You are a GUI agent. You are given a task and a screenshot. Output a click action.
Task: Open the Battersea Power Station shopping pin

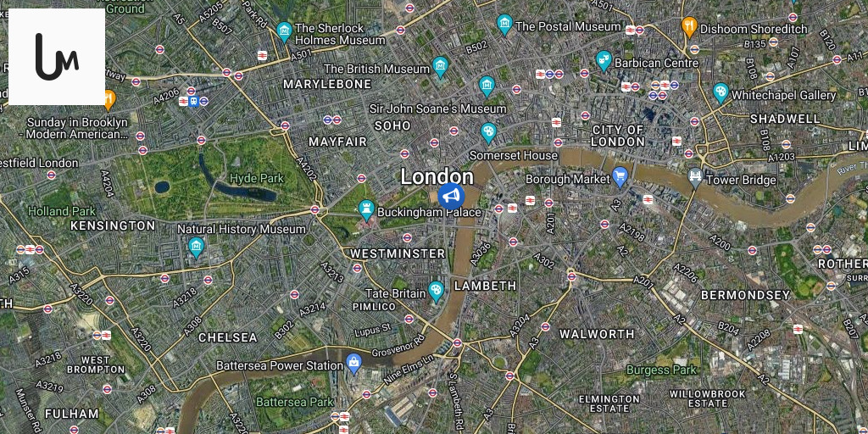[x=353, y=364]
